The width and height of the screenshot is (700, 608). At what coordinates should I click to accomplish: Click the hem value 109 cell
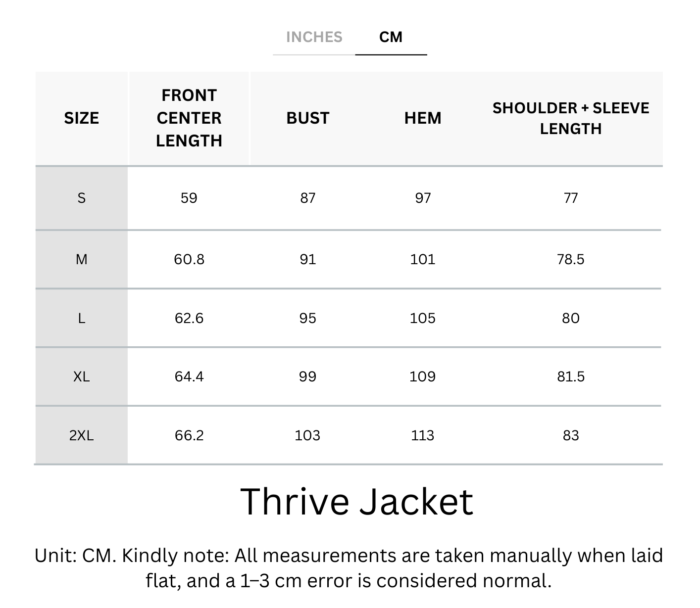point(423,377)
